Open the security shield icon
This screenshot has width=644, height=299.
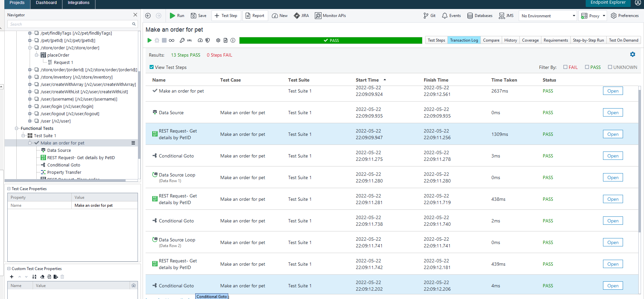point(208,40)
